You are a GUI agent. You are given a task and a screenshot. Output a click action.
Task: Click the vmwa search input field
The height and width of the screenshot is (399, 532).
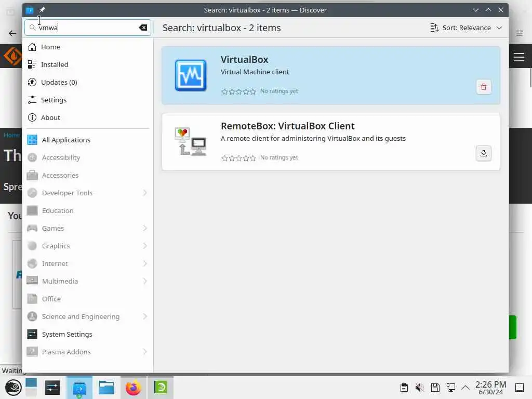point(87,28)
